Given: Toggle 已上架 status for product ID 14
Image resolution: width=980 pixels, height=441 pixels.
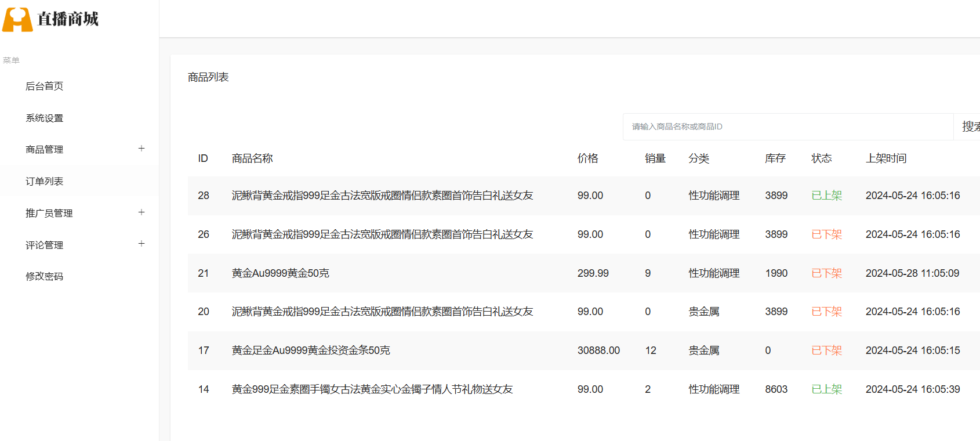Looking at the screenshot, I should 826,389.
